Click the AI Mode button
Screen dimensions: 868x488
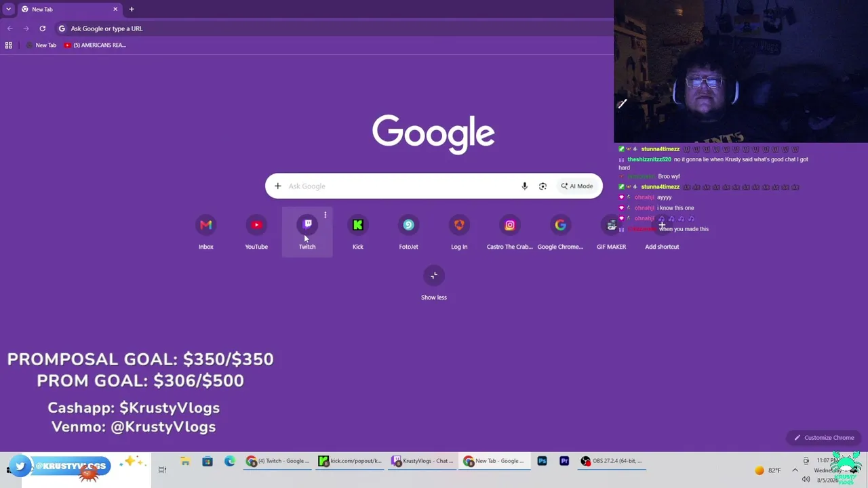click(x=577, y=186)
